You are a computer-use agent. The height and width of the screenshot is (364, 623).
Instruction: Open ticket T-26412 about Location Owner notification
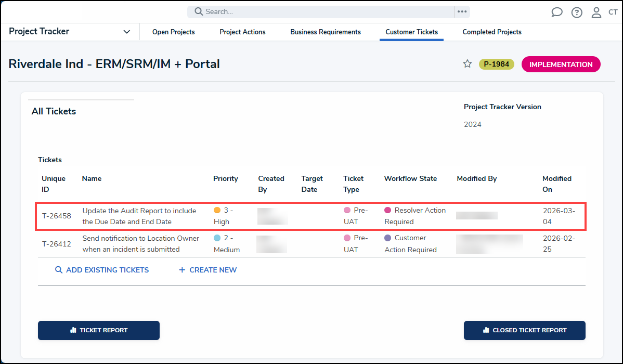coord(140,243)
